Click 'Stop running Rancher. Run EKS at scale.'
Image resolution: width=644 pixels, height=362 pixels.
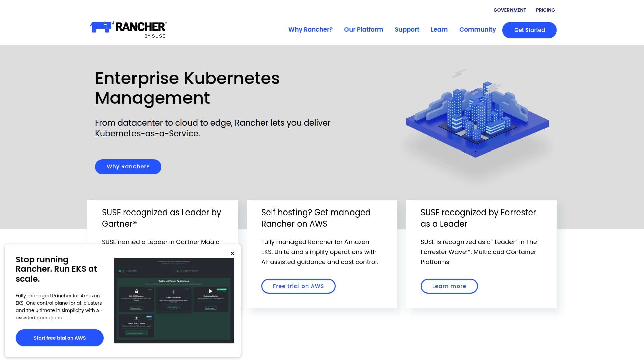56,269
